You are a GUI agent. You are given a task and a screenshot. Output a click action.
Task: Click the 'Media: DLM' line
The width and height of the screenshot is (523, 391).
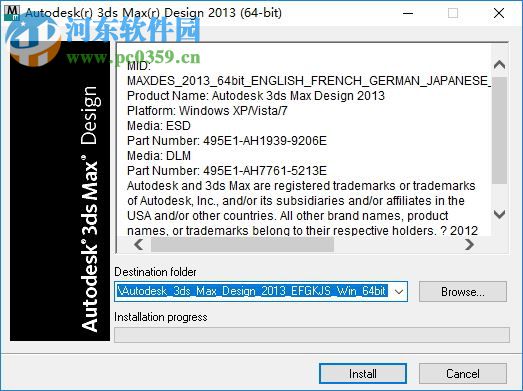[x=159, y=156]
